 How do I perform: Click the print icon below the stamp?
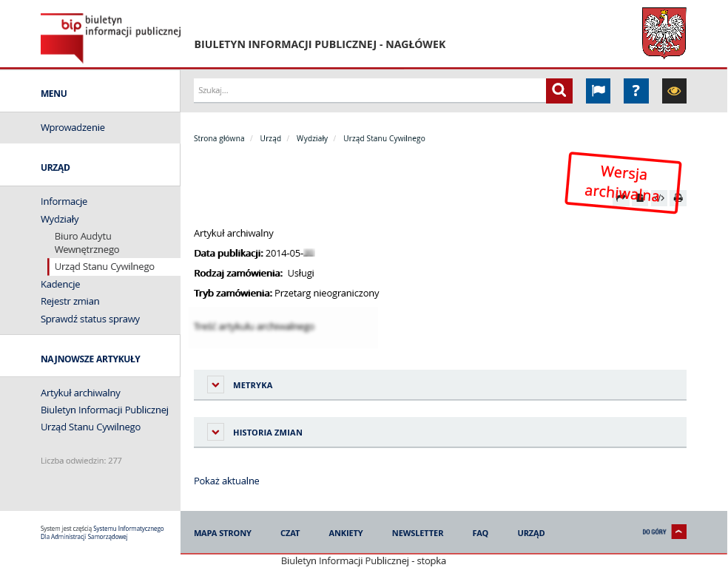coord(678,197)
